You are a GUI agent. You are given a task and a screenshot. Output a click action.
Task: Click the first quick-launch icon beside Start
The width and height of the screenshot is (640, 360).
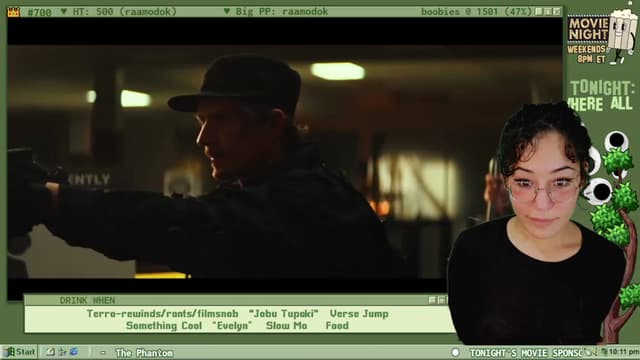coord(51,352)
